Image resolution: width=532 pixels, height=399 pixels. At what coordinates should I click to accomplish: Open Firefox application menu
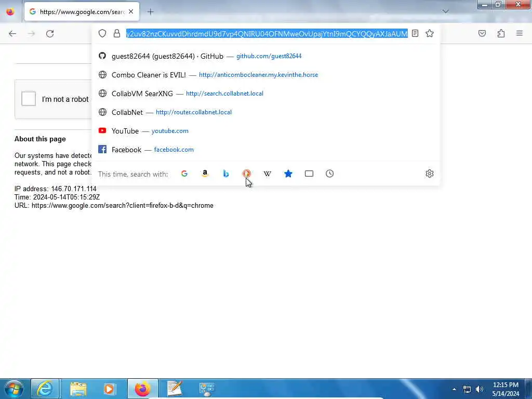pos(520,33)
